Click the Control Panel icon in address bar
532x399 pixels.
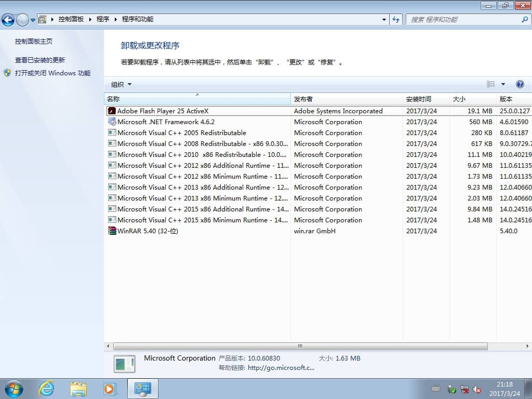[43, 19]
